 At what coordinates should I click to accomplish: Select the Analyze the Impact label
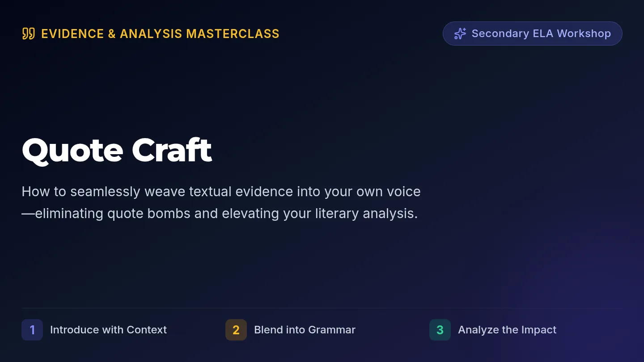tap(507, 330)
